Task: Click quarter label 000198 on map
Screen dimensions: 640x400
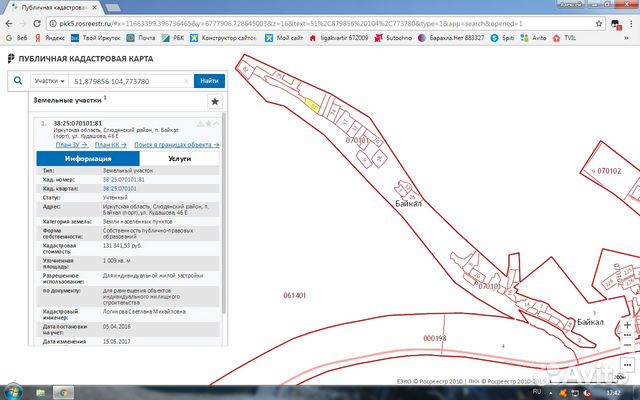Action: point(435,338)
